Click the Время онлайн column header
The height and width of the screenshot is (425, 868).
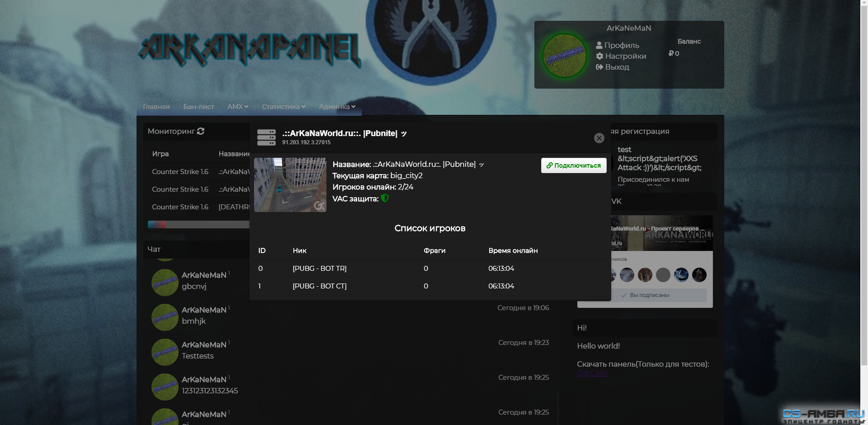coord(513,250)
